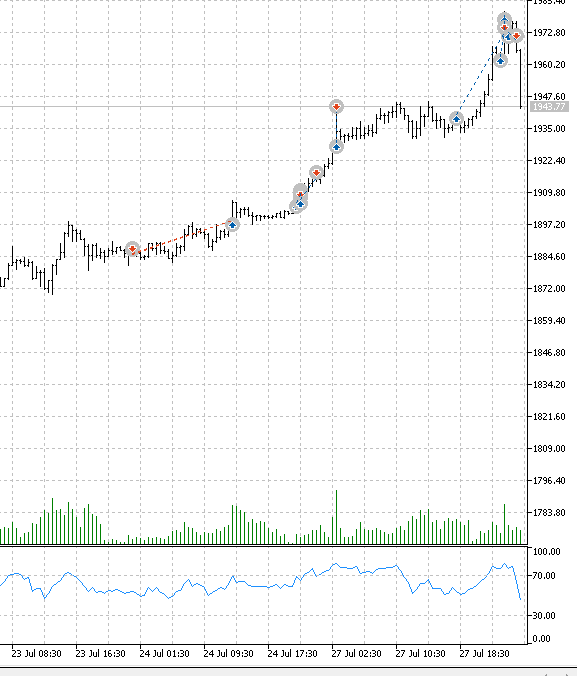Click the 1872.00 price scale label

[549, 288]
